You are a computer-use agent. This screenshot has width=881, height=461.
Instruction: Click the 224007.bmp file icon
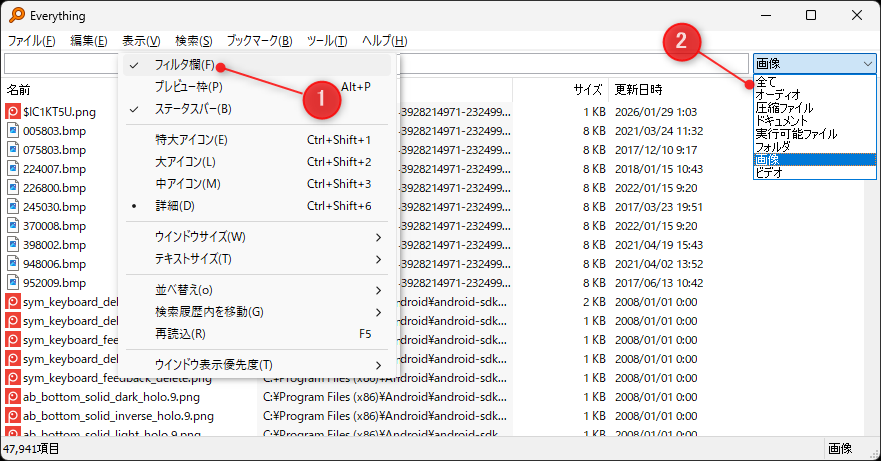(x=13, y=169)
